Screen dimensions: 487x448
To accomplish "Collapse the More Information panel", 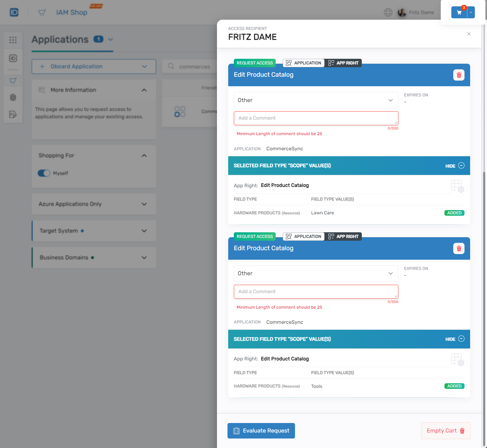I will coord(144,90).
